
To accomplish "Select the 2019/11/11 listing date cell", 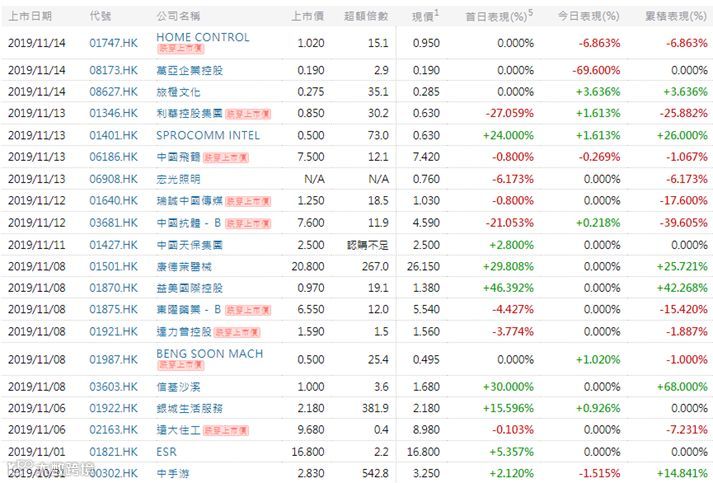I will (37, 245).
